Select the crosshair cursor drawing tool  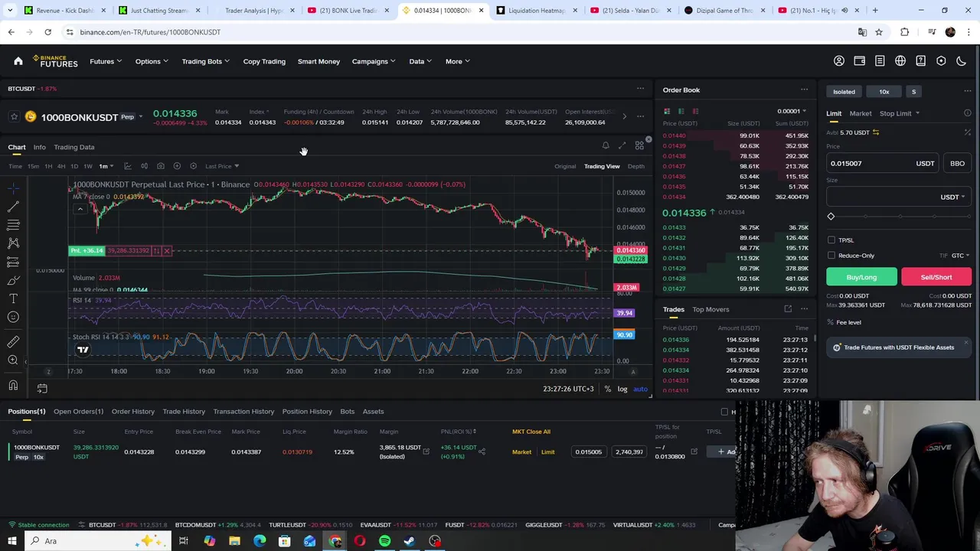point(13,187)
